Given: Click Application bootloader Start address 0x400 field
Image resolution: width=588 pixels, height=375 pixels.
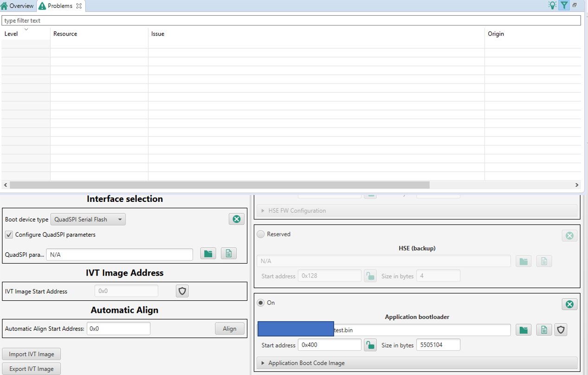Looking at the screenshot, I should tap(330, 345).
